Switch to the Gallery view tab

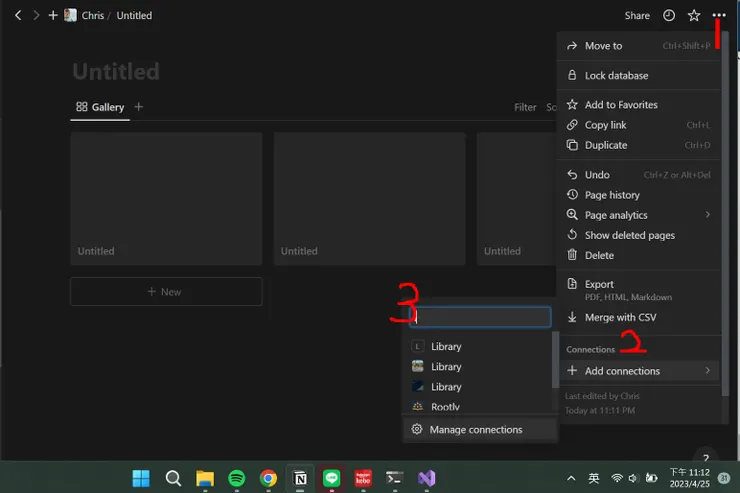[100, 107]
